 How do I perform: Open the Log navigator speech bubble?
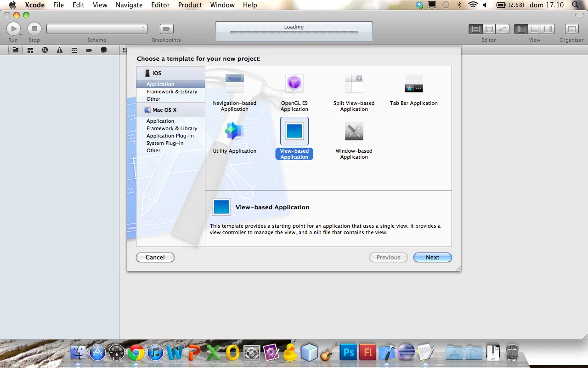coord(104,50)
